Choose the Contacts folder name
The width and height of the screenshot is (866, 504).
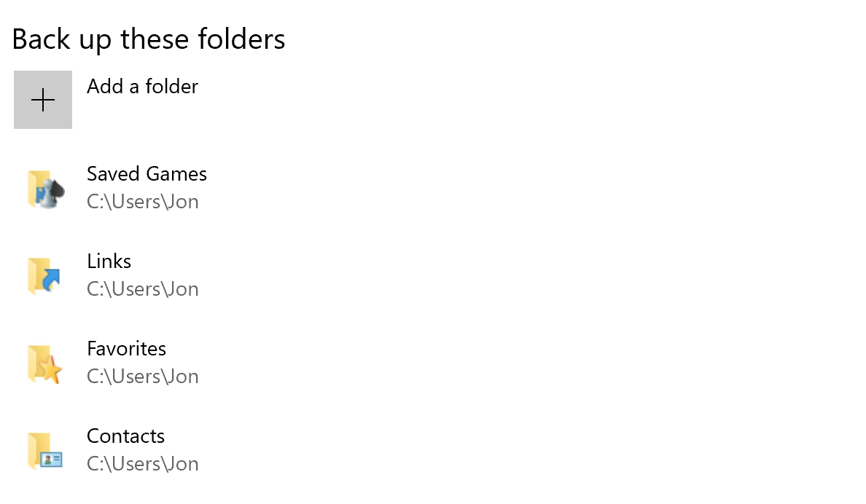[126, 436]
